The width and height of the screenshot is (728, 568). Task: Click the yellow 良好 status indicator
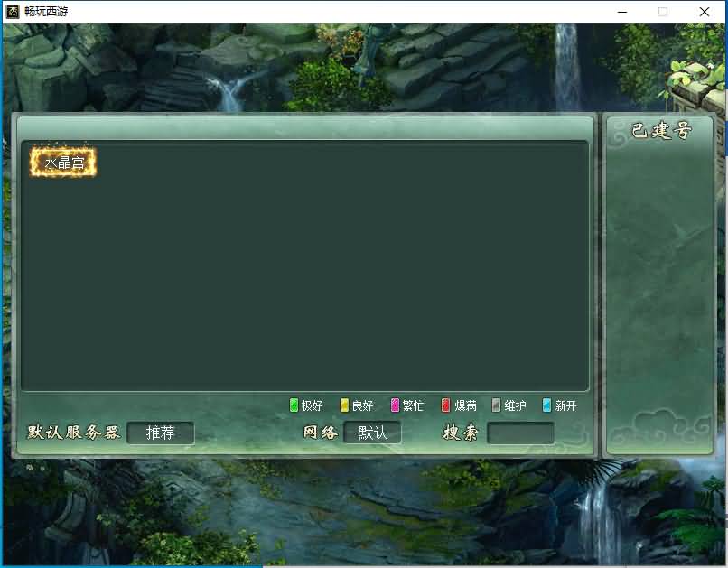(344, 405)
